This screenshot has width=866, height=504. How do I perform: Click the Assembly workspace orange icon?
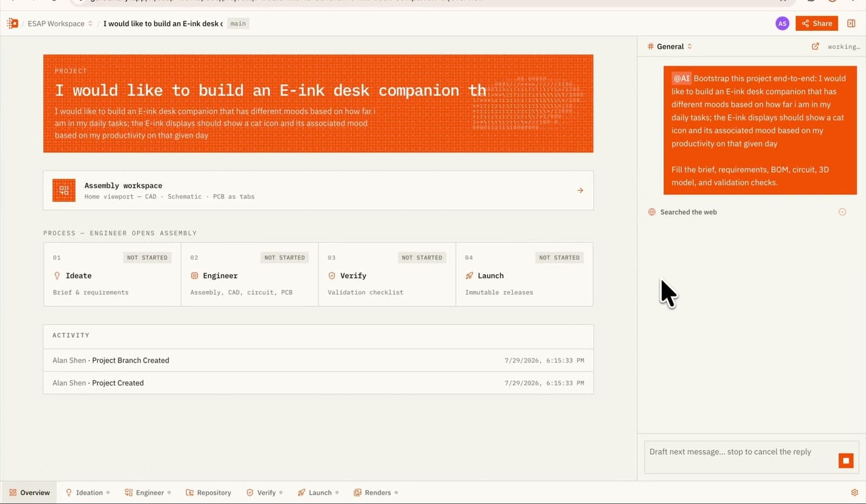[x=64, y=190]
